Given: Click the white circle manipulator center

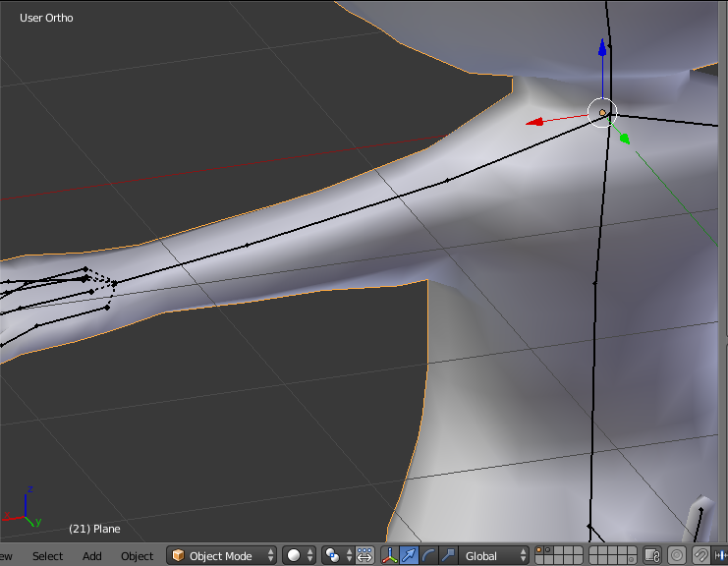Looking at the screenshot, I should [602, 113].
